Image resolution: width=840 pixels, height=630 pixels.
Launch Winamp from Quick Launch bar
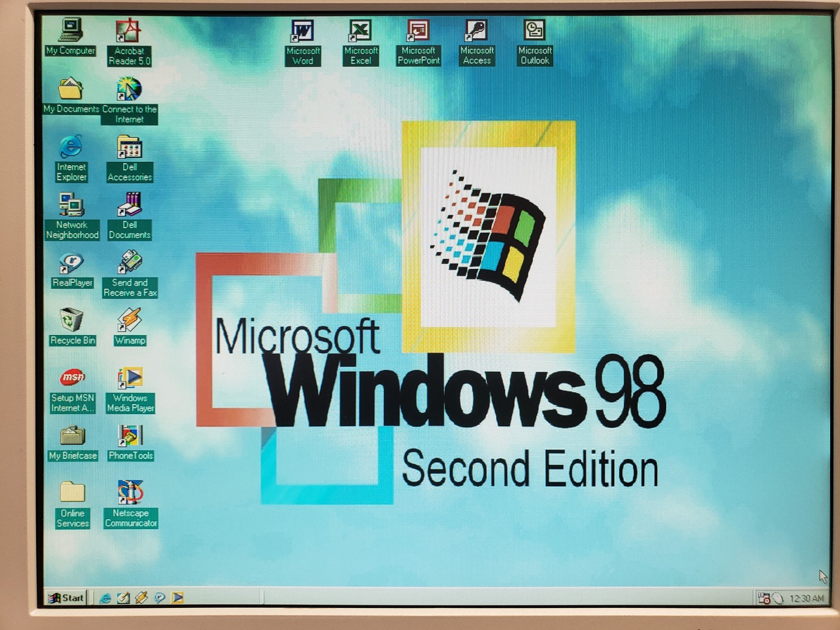click(x=141, y=598)
